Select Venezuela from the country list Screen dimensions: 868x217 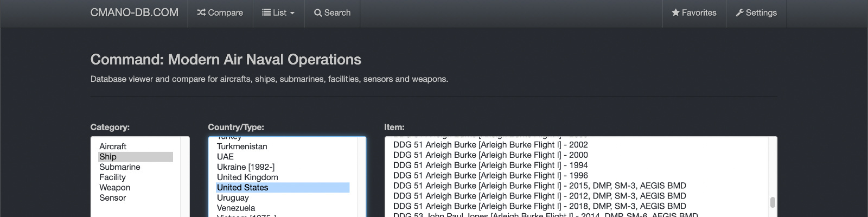click(x=236, y=208)
